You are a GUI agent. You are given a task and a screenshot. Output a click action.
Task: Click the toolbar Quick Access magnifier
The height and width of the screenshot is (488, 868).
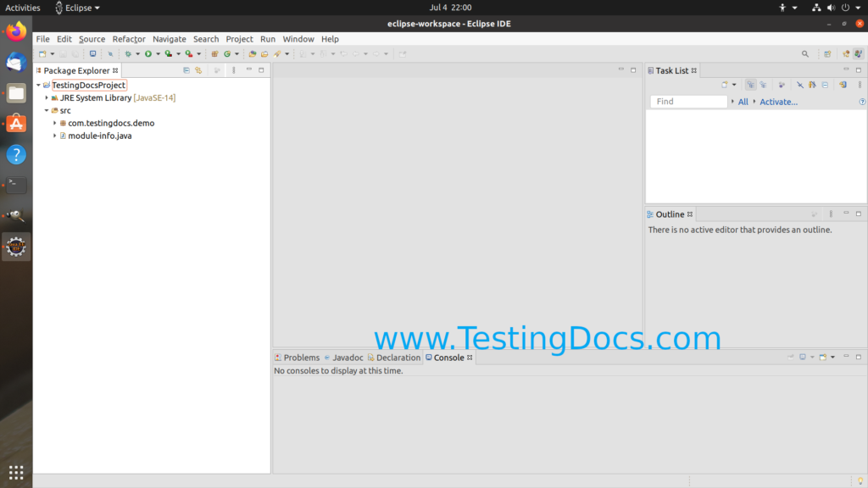coord(805,53)
